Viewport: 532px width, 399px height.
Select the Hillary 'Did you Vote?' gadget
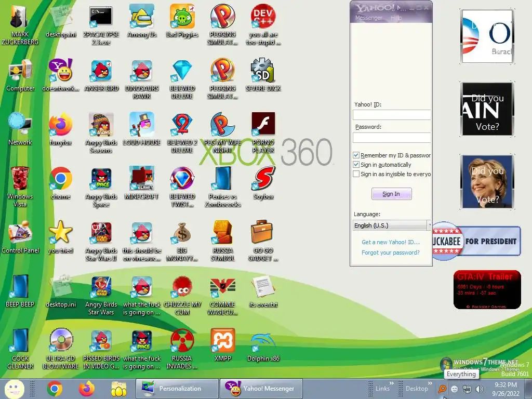click(487, 182)
